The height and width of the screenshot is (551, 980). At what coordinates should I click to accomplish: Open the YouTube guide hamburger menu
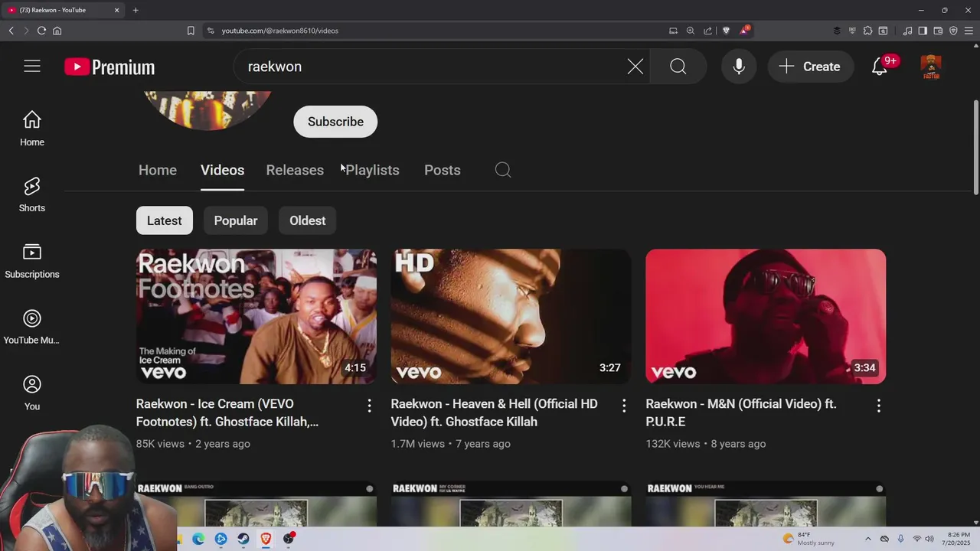[31, 67]
